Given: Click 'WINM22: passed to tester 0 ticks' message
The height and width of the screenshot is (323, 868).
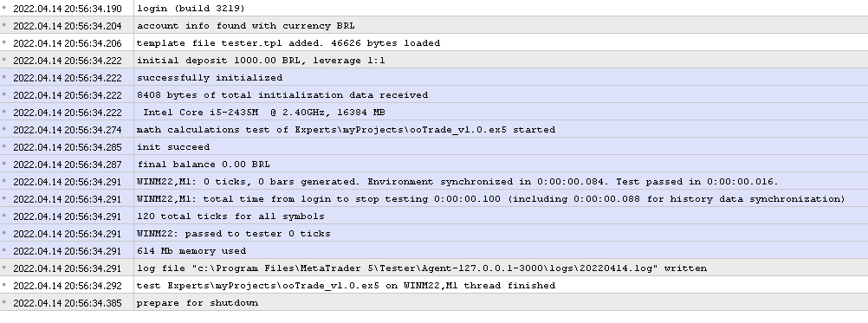Looking at the screenshot, I should click(234, 234).
